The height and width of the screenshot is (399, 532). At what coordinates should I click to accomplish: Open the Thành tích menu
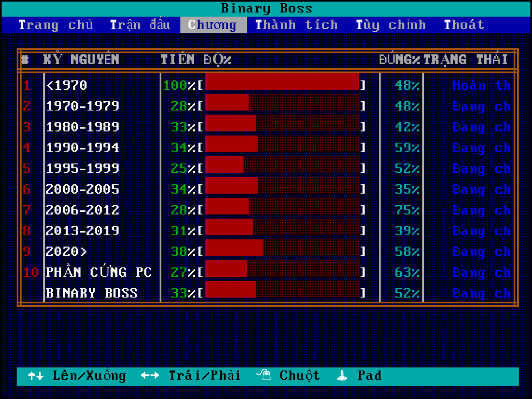tap(296, 25)
